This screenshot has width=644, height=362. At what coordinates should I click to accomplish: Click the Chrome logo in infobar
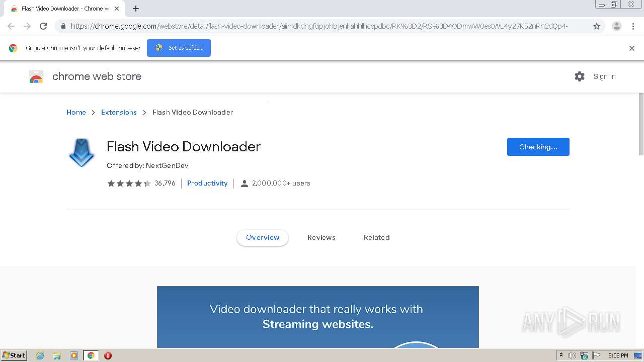tap(13, 48)
